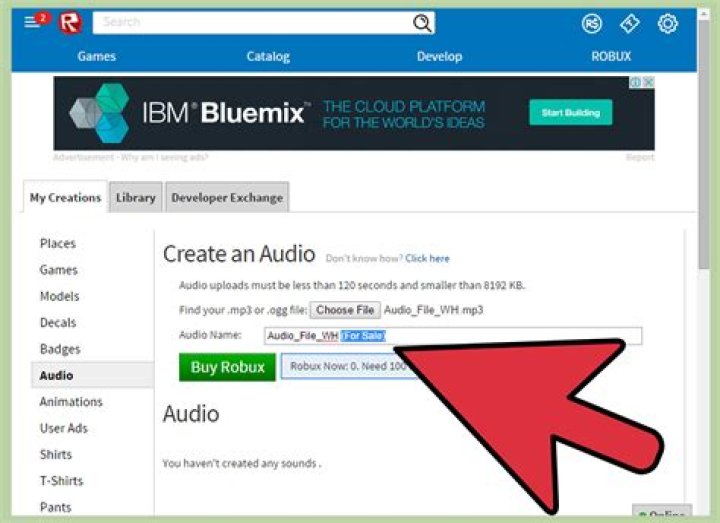
Task: Go to the Games menu
Action: (x=97, y=57)
